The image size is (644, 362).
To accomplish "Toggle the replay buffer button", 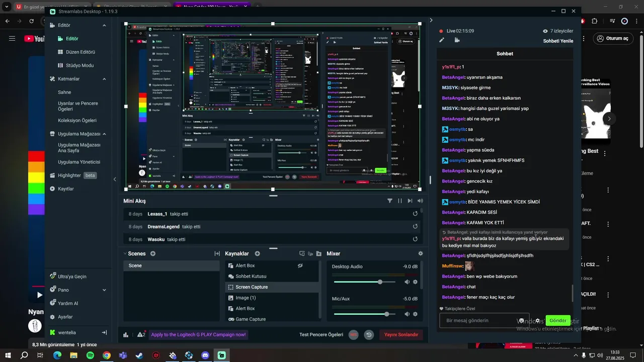I will coord(369,334).
